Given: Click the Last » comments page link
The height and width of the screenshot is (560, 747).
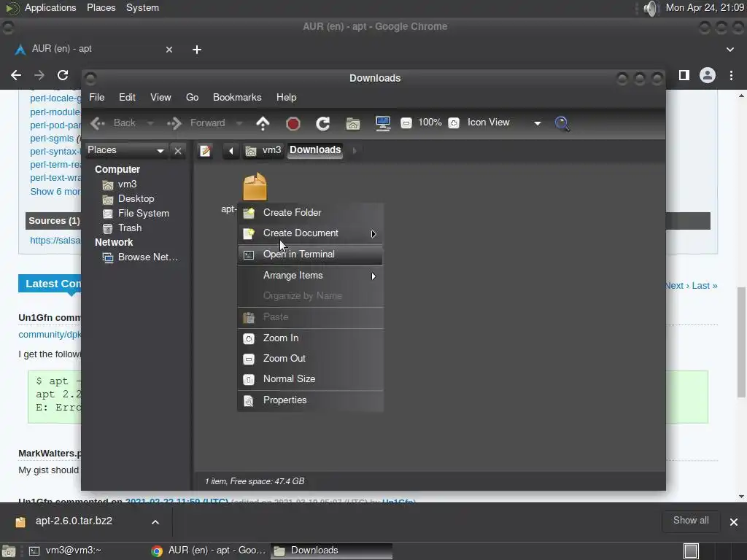Looking at the screenshot, I should tap(705, 286).
